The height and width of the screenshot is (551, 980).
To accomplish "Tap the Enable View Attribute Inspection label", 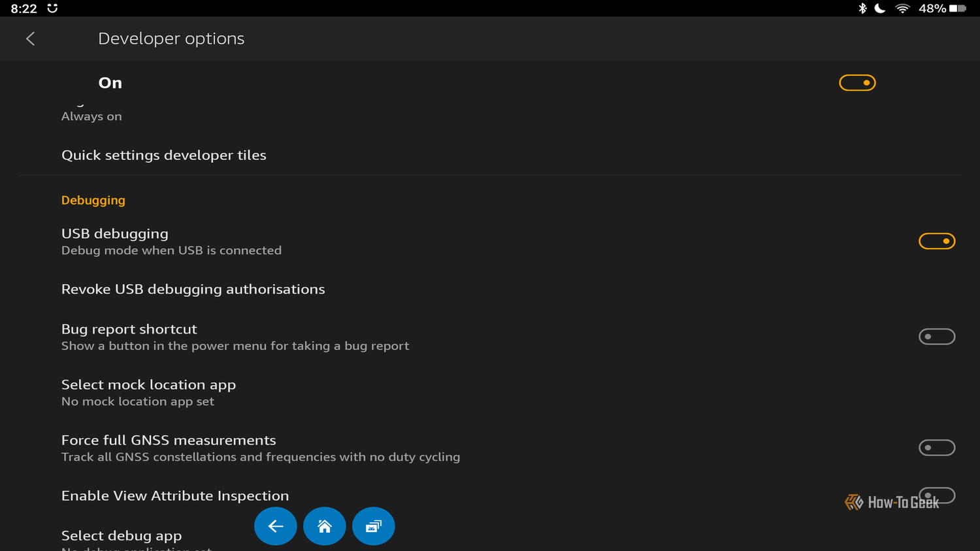I will click(175, 496).
